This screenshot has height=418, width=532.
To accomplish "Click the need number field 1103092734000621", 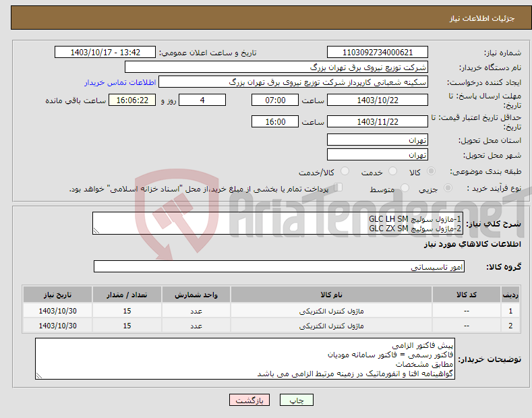I will coord(378,53).
